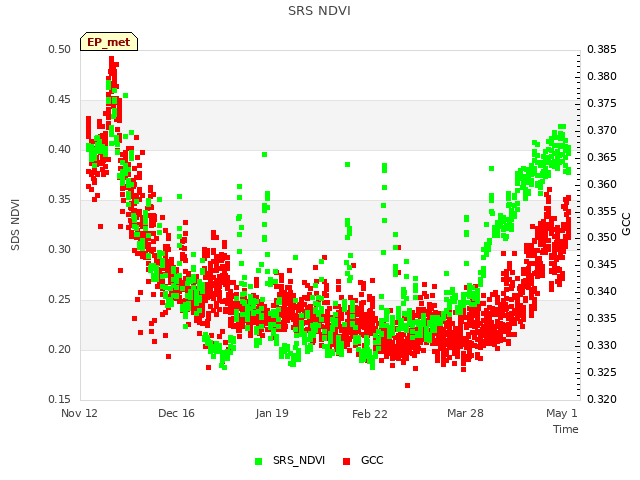Viewport: 640px width, 480px height.
Task: Click the 0.335 right axis value
Action: point(602,318)
